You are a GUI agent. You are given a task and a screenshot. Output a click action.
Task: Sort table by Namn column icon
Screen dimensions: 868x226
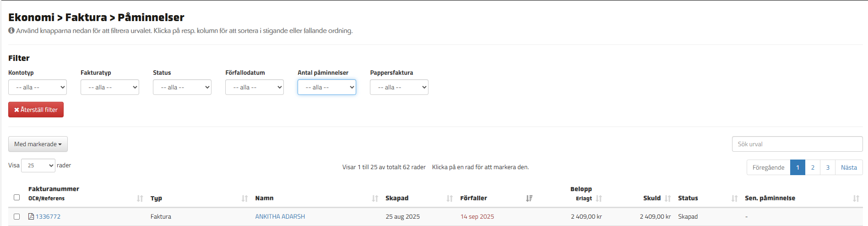(375, 198)
